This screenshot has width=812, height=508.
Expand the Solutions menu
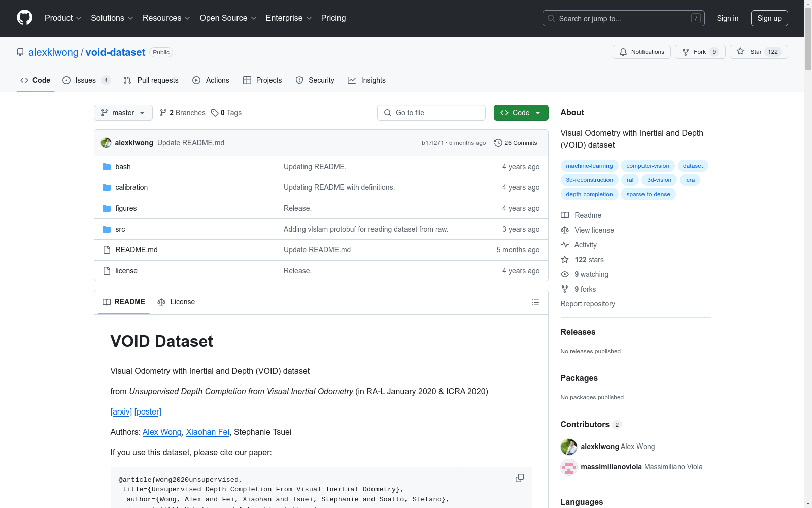[112, 18]
